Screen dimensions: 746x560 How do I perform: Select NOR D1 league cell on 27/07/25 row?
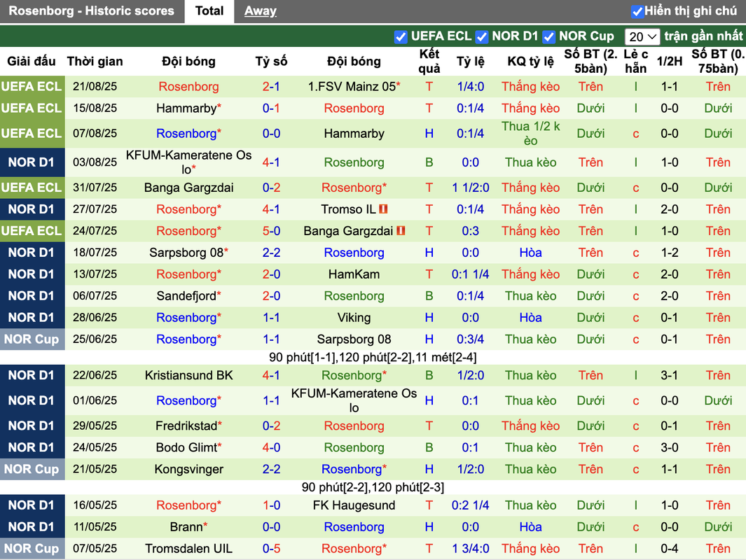[x=32, y=209]
